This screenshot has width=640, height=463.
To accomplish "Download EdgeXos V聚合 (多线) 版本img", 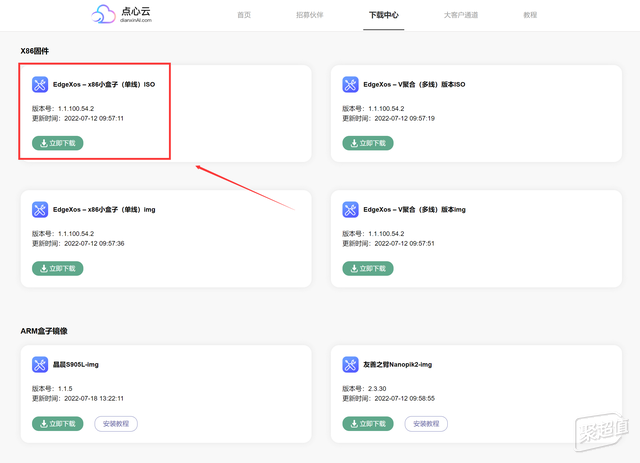I will click(x=368, y=269).
